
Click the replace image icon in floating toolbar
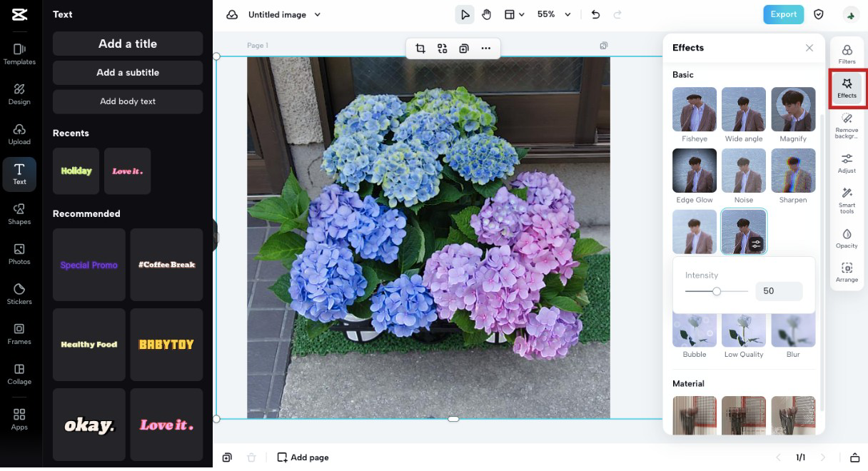point(443,49)
